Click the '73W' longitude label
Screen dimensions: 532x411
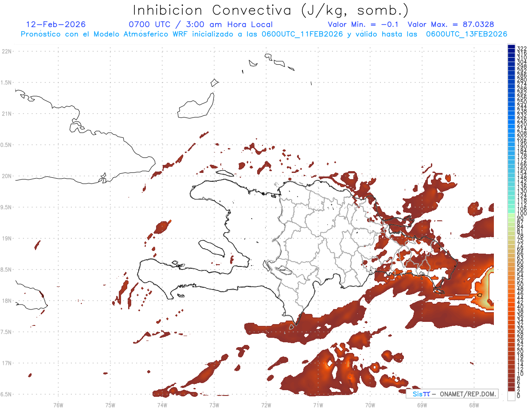click(214, 405)
